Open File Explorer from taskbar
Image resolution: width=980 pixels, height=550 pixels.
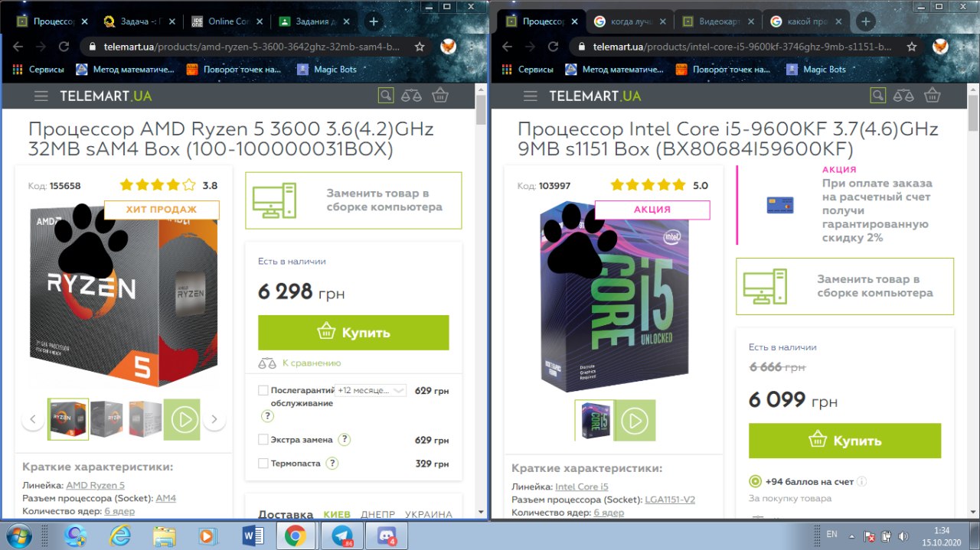165,535
